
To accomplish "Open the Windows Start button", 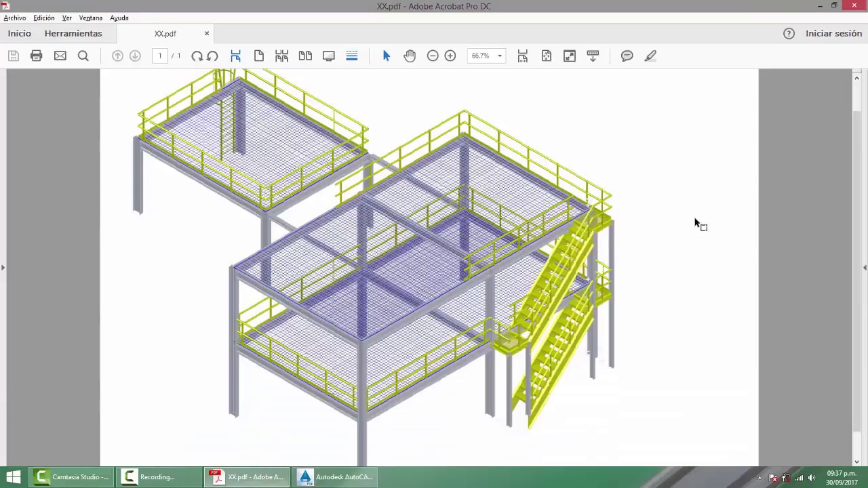I will pos(13,477).
